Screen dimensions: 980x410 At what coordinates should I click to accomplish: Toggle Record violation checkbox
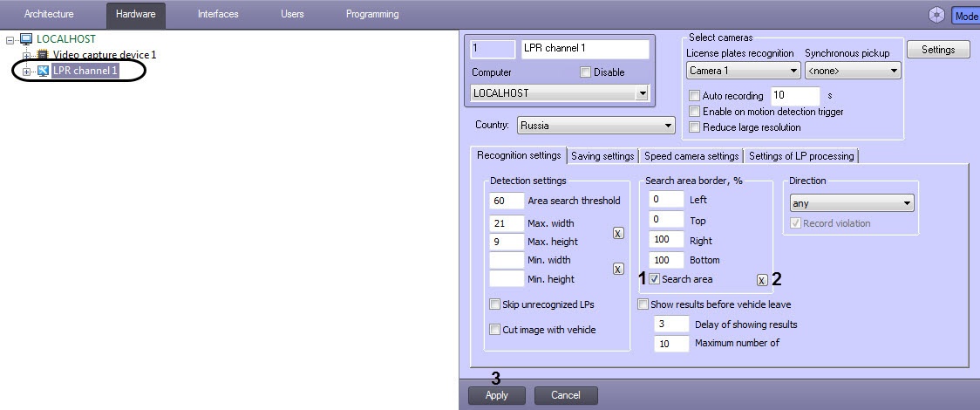pos(796,223)
